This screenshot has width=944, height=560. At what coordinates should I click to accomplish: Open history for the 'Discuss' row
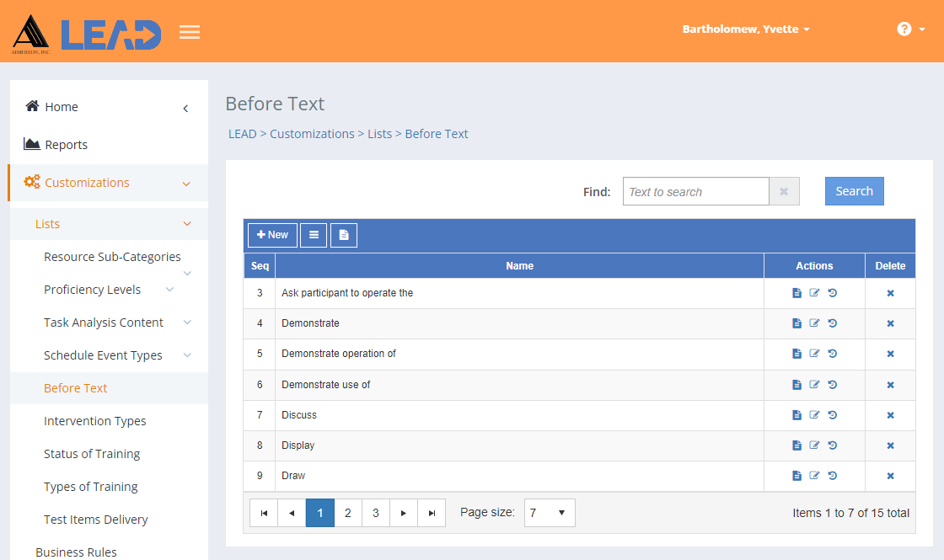(833, 415)
